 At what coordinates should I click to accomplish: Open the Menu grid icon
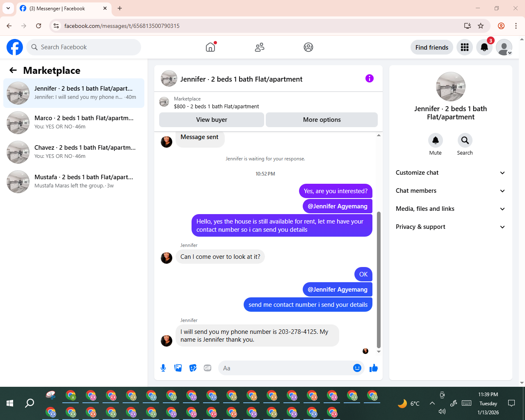pyautogui.click(x=465, y=47)
